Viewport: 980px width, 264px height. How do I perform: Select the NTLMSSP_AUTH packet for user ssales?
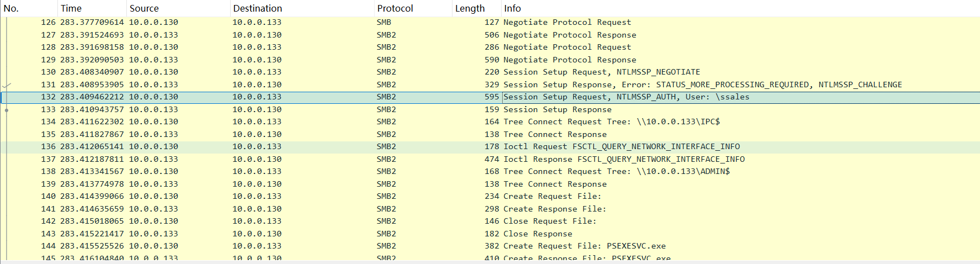coord(626,97)
